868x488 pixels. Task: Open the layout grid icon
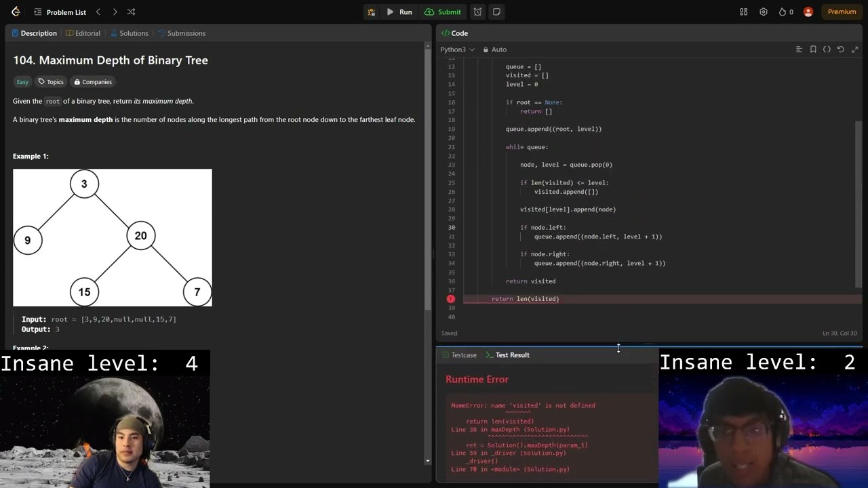click(743, 12)
